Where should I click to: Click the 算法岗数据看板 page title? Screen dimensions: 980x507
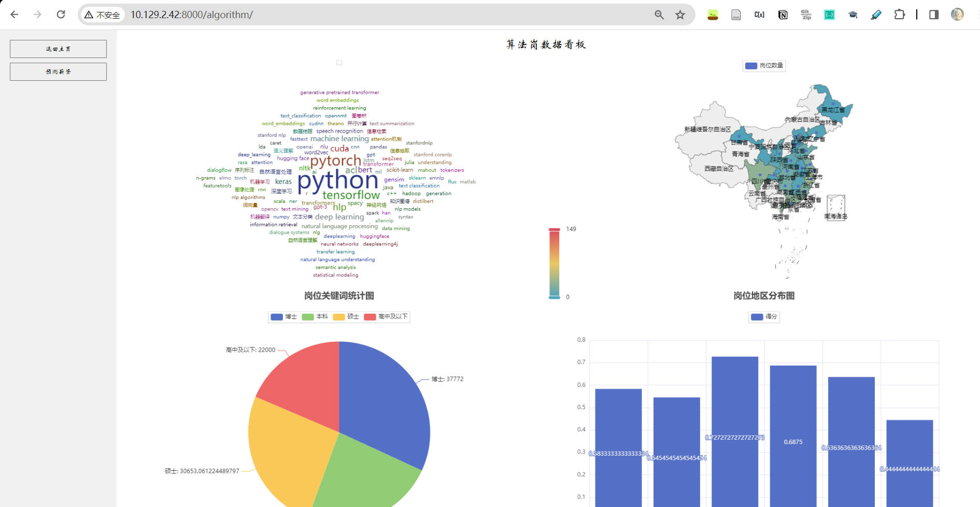coord(546,45)
